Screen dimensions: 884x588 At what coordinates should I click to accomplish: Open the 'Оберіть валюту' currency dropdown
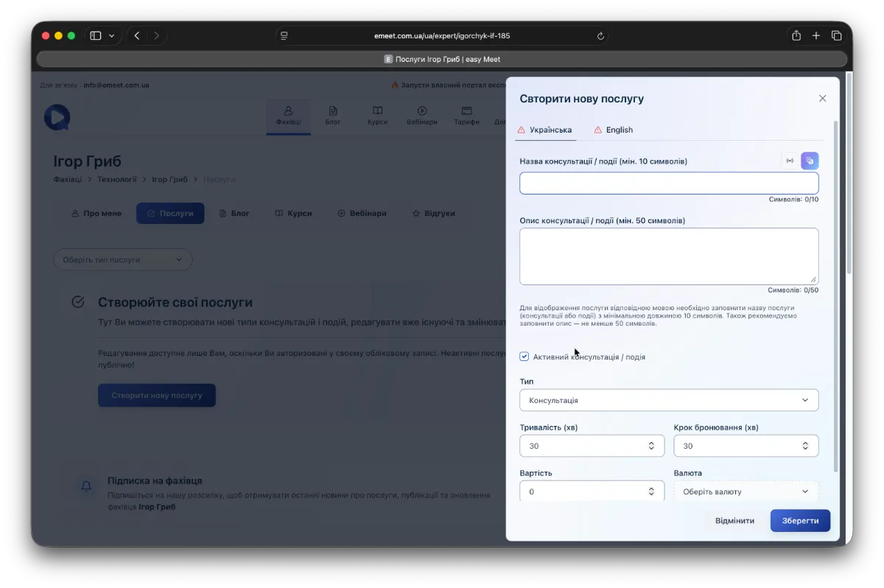coord(746,491)
